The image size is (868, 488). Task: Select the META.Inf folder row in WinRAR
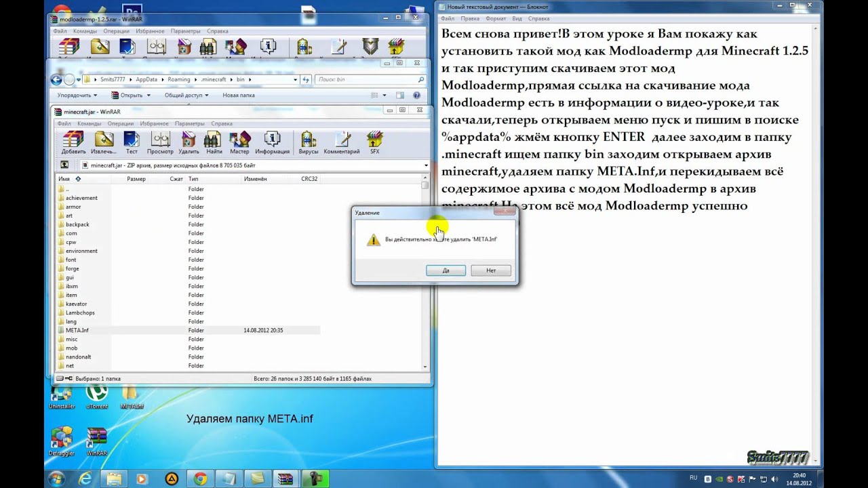pyautogui.click(x=188, y=330)
